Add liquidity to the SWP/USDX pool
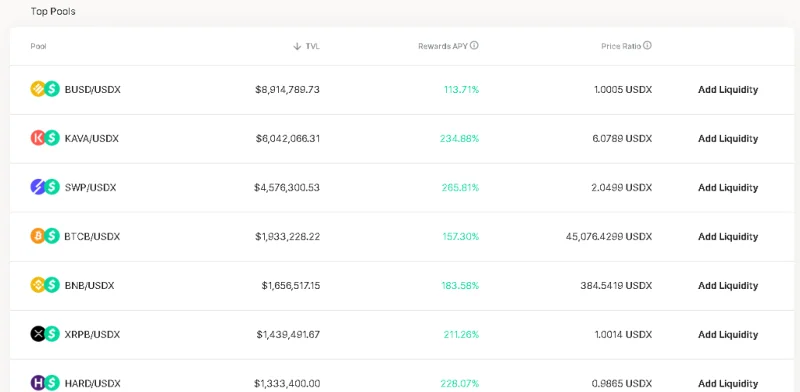This screenshot has height=392, width=800. pyautogui.click(x=728, y=187)
